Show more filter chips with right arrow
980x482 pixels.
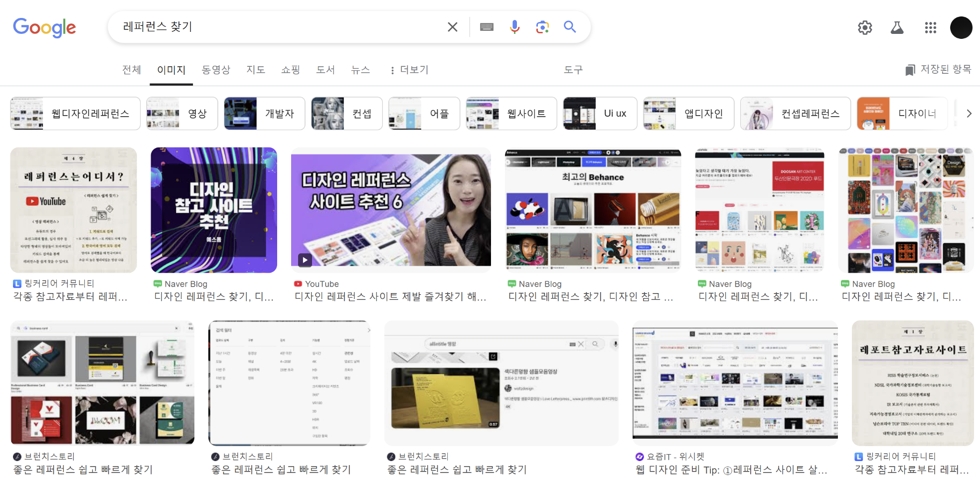969,114
